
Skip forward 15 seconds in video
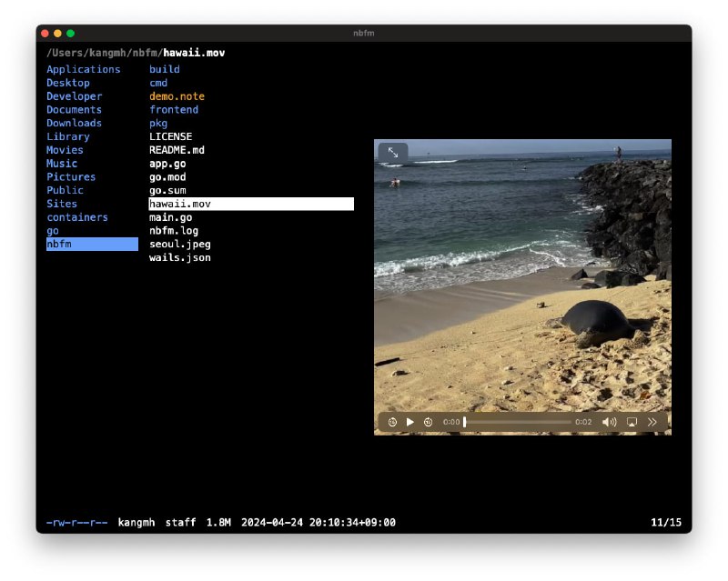[428, 422]
